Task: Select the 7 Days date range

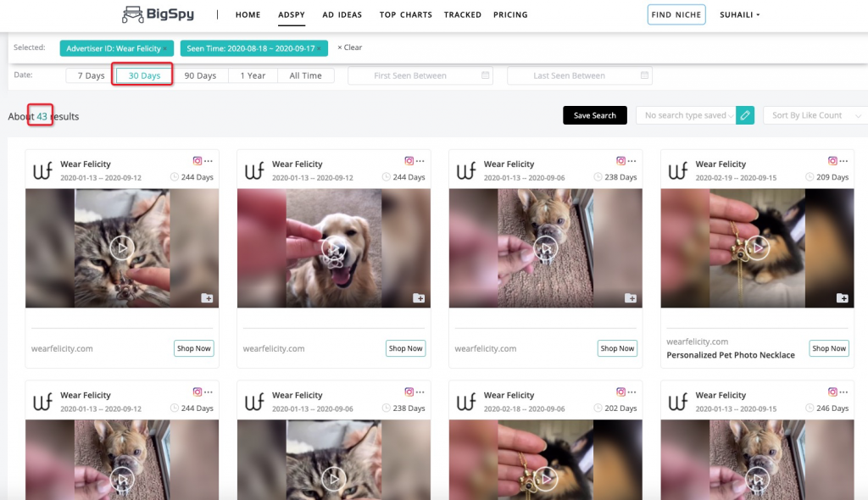Action: pos(91,75)
